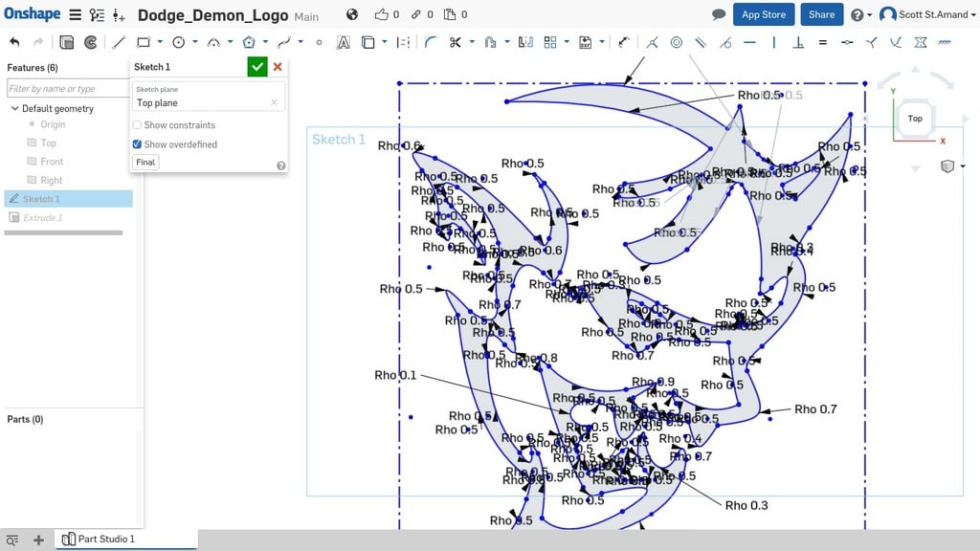Screen dimensions: 980x551
Task: Cancel Sketch 1 with the red X
Action: pos(278,67)
